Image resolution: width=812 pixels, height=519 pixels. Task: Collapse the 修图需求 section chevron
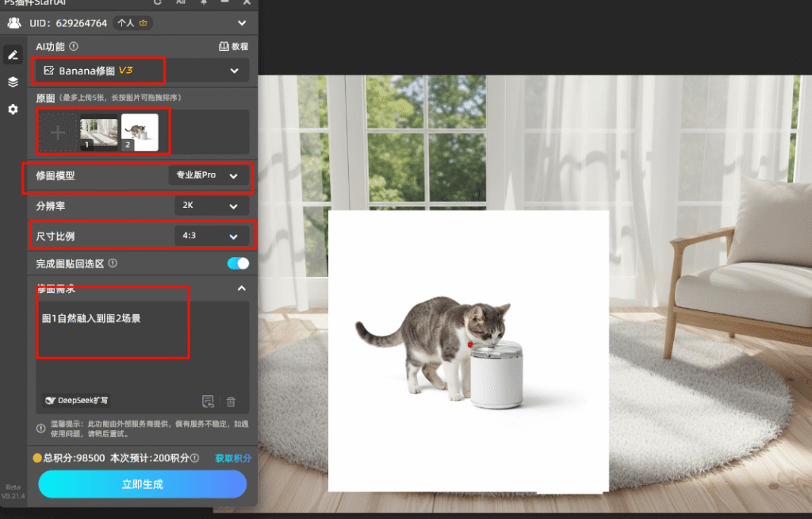(242, 289)
